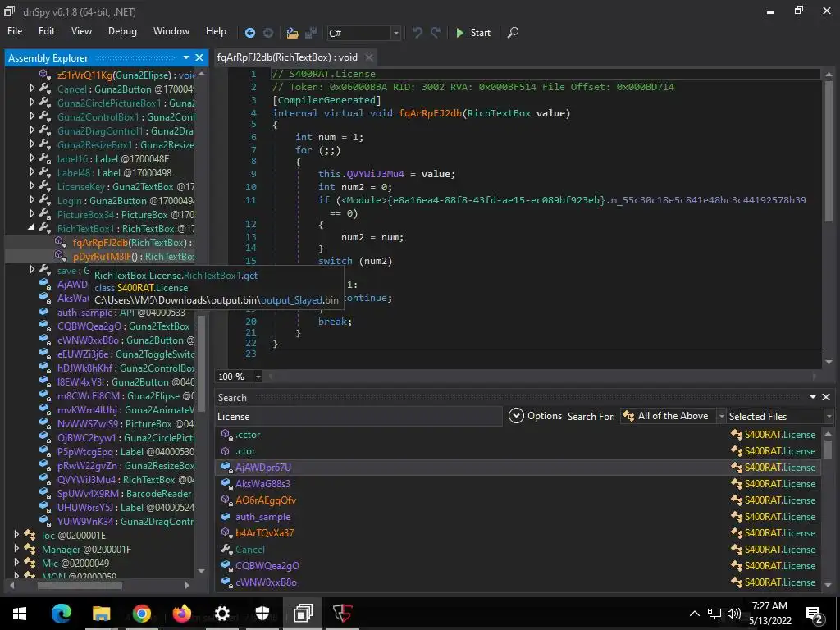Select AksWaG88s3 search result
840x630 pixels.
[518, 484]
